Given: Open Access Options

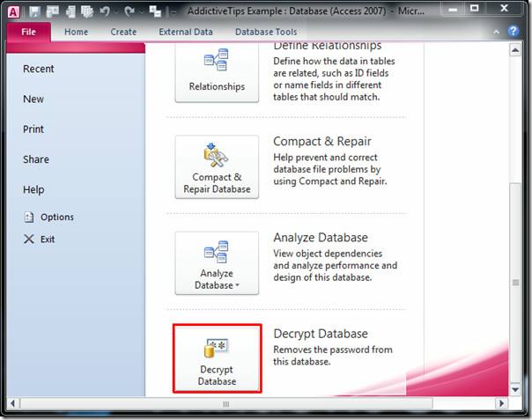Looking at the screenshot, I should click(48, 217).
